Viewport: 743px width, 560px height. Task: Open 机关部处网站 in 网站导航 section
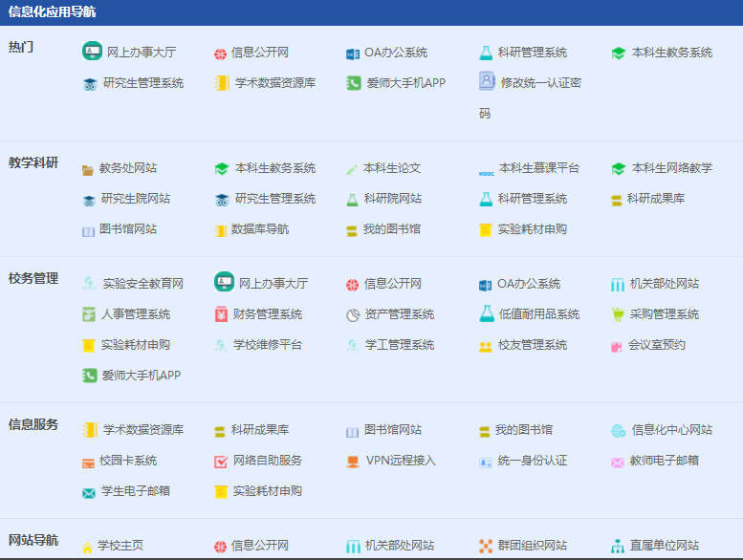400,546
